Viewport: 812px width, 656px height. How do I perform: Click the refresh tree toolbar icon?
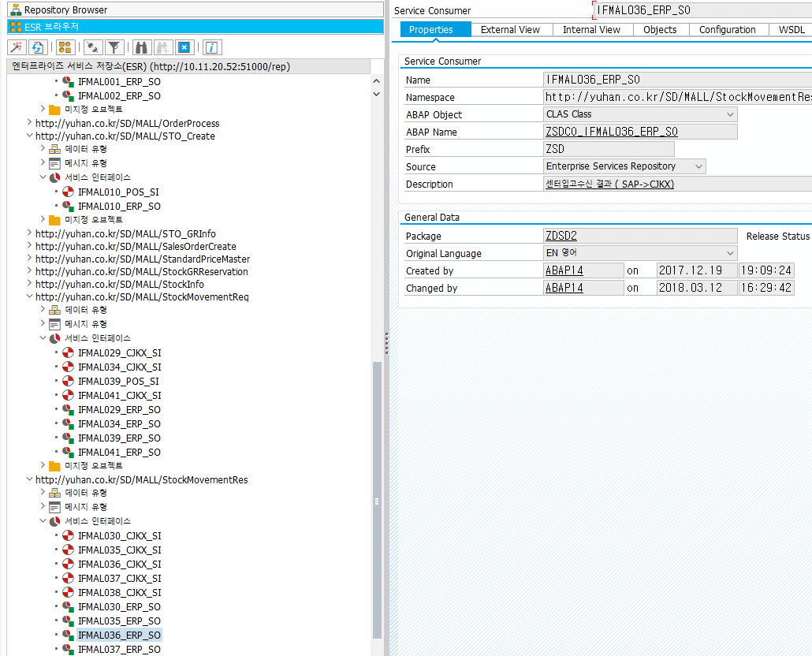coord(37,47)
